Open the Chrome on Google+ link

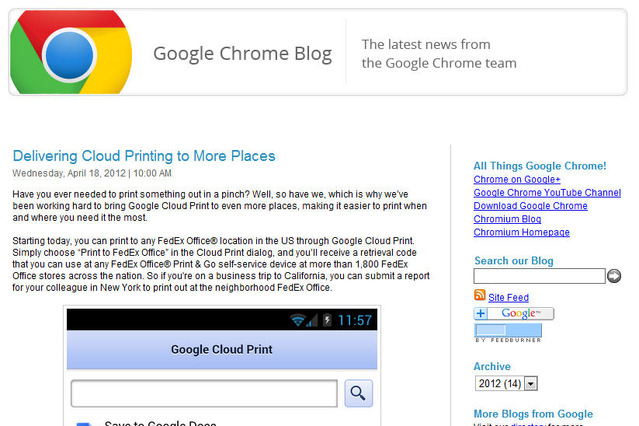pyautogui.click(x=517, y=179)
